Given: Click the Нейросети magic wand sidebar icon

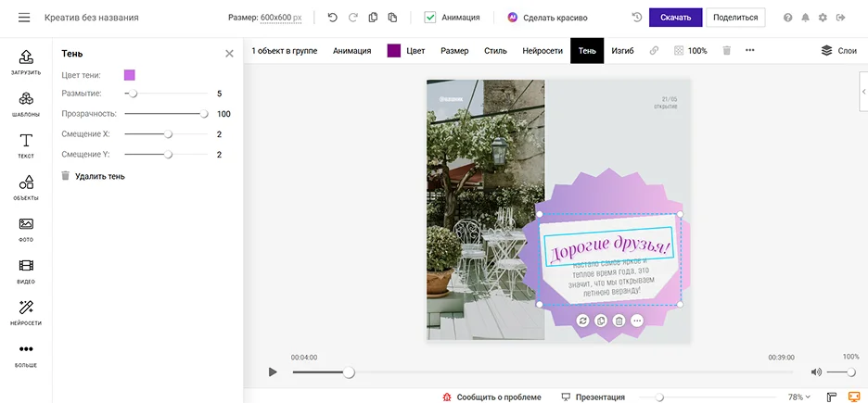Looking at the screenshot, I should coord(26,312).
